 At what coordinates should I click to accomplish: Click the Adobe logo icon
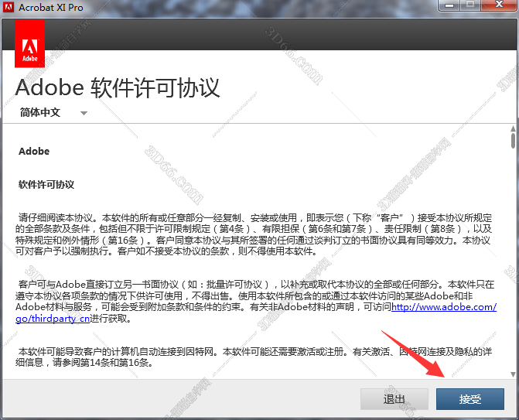point(30,44)
